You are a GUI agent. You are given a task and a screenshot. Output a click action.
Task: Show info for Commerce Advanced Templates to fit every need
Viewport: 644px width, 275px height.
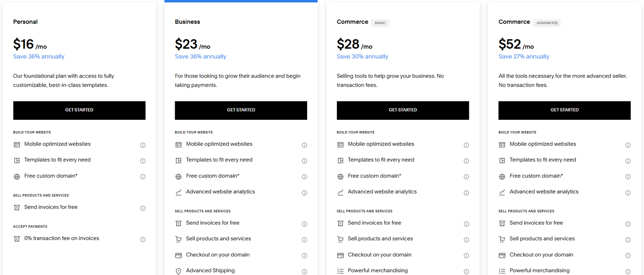[x=628, y=161]
